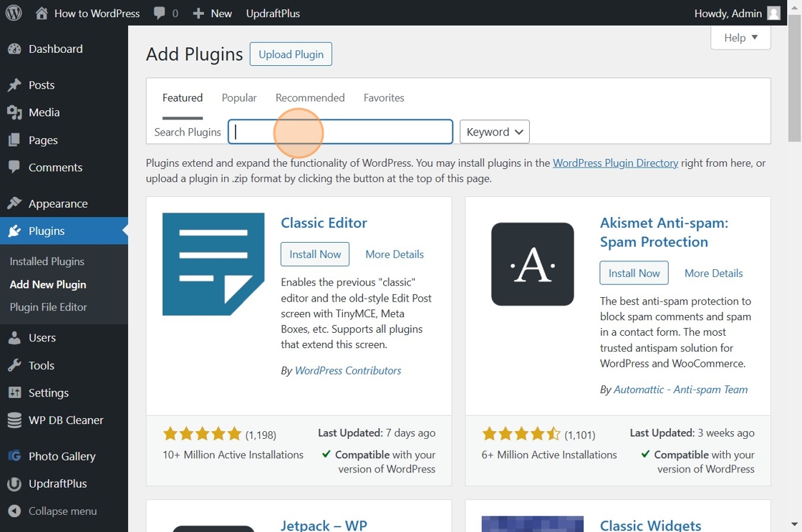802x532 pixels.
Task: Click the Comments bubble icon in sidebar
Action: 14,168
